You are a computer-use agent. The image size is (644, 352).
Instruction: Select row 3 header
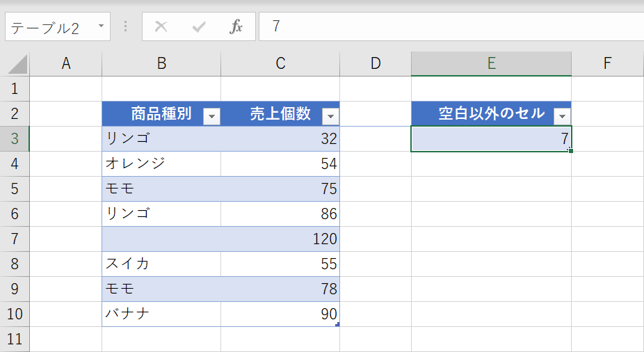(x=15, y=139)
